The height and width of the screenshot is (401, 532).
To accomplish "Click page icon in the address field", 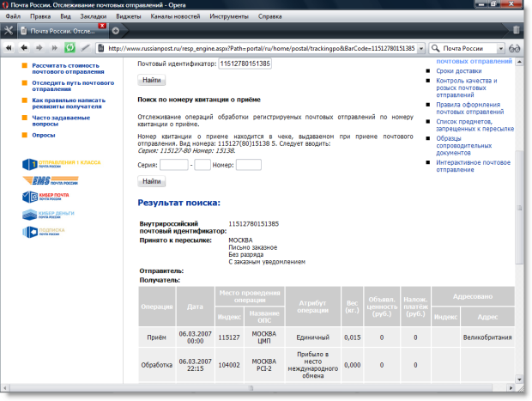I will (100, 48).
